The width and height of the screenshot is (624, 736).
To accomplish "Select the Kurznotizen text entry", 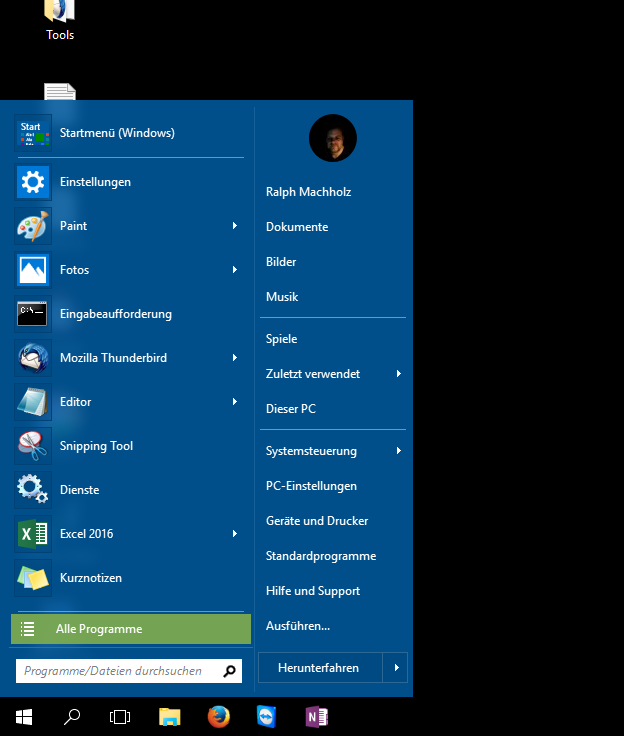I will (x=91, y=578).
